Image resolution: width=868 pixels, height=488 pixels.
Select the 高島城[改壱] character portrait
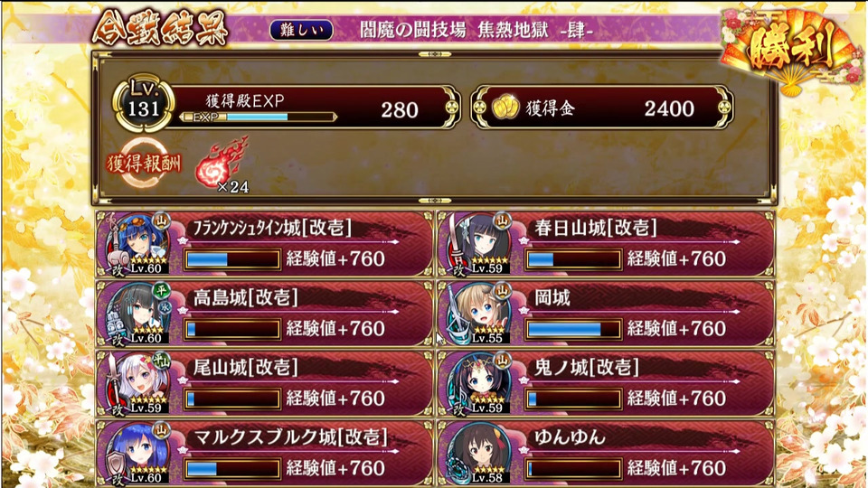137,314
